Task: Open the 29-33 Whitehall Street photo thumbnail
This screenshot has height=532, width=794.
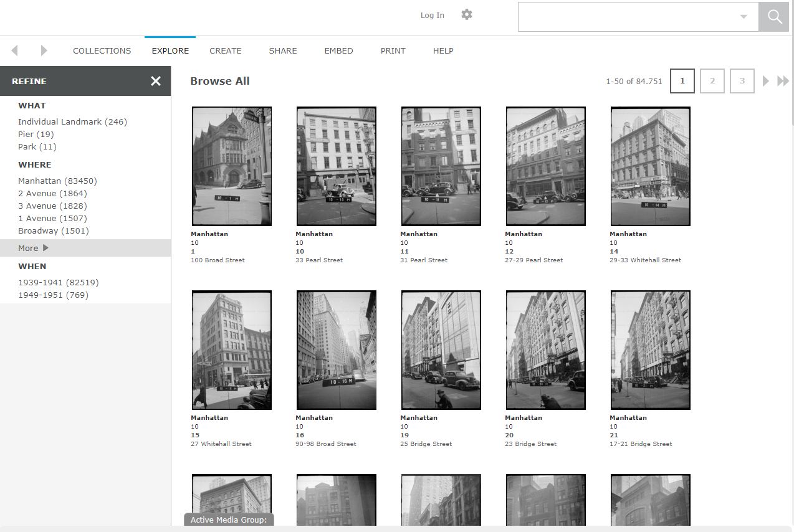Action: coord(651,166)
